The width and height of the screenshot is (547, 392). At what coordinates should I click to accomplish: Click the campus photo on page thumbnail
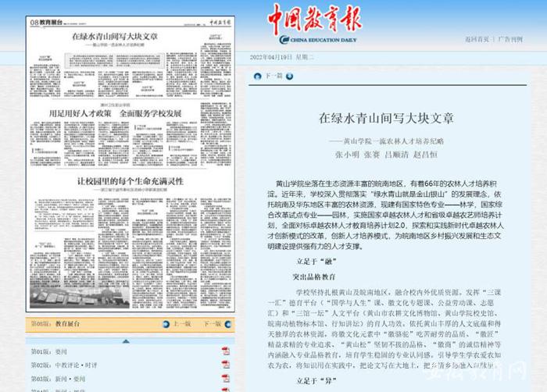(80, 298)
